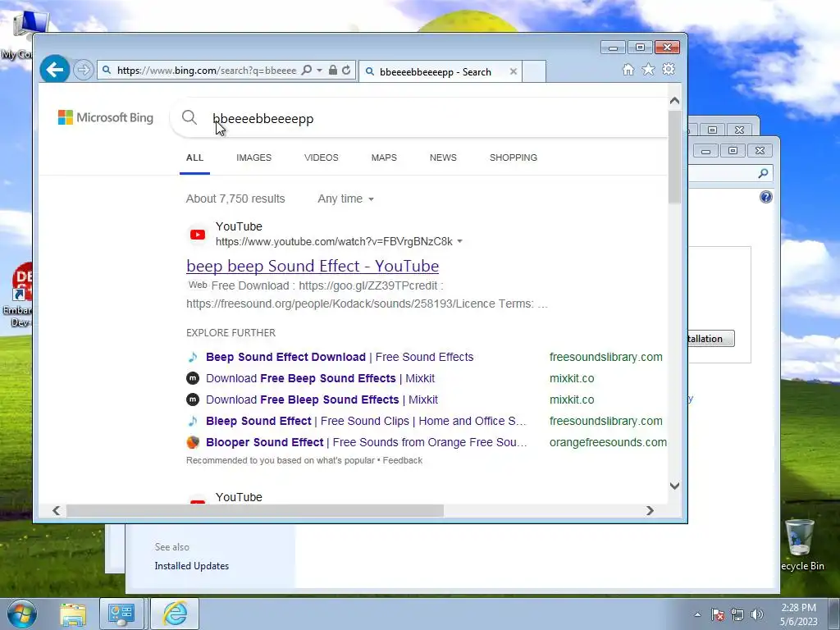
Task: Click Mixkit icon beside Free Beep Sound Effects
Action: pos(193,378)
